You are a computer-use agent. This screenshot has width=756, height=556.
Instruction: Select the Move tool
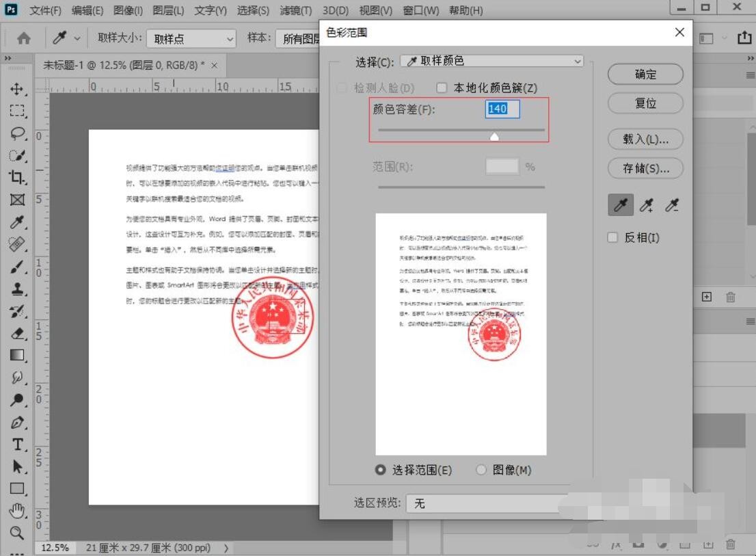pyautogui.click(x=17, y=89)
